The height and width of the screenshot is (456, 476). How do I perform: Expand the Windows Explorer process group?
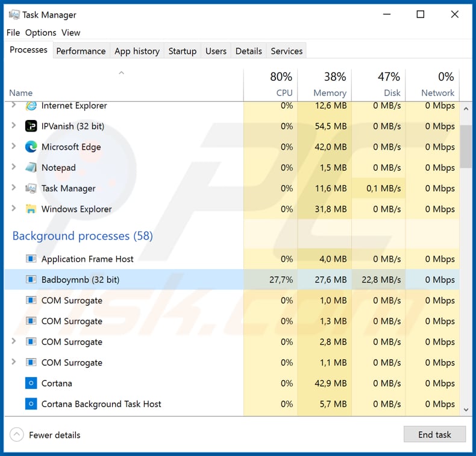click(x=13, y=208)
